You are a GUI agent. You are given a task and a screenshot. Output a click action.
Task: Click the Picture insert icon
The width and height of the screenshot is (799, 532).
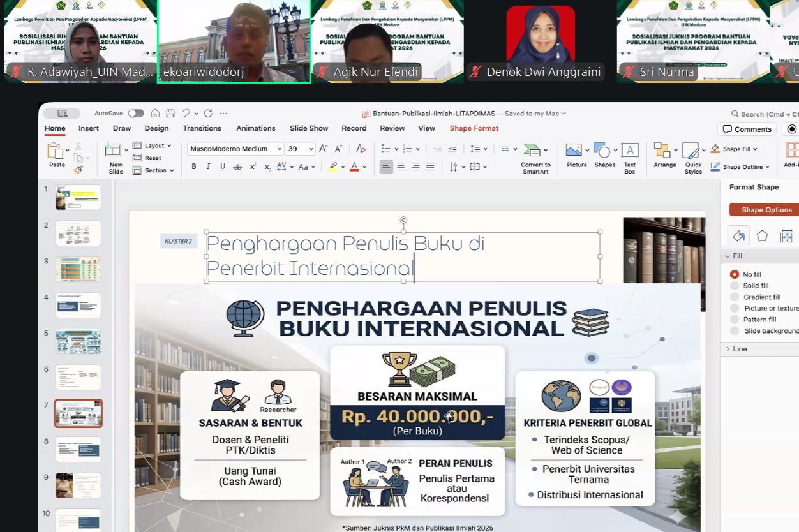pyautogui.click(x=576, y=157)
